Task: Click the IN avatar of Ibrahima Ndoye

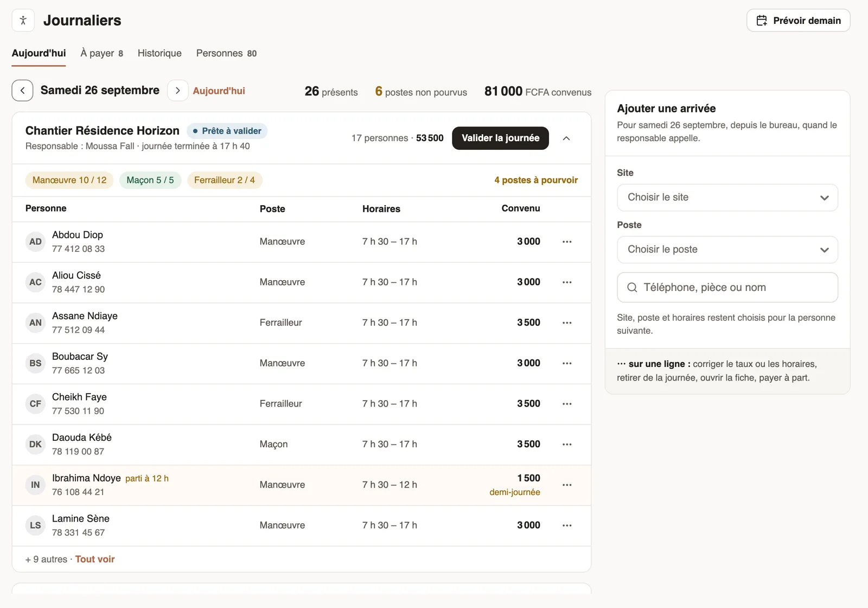Action: click(35, 485)
